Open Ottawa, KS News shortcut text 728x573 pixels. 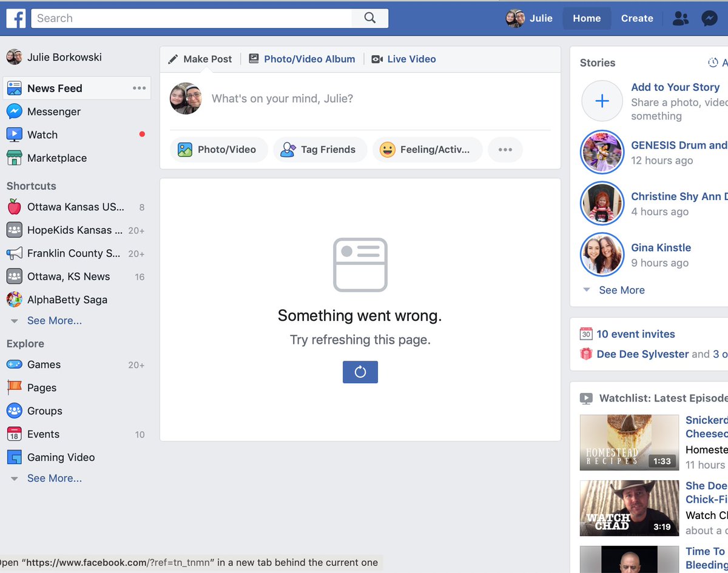(69, 276)
